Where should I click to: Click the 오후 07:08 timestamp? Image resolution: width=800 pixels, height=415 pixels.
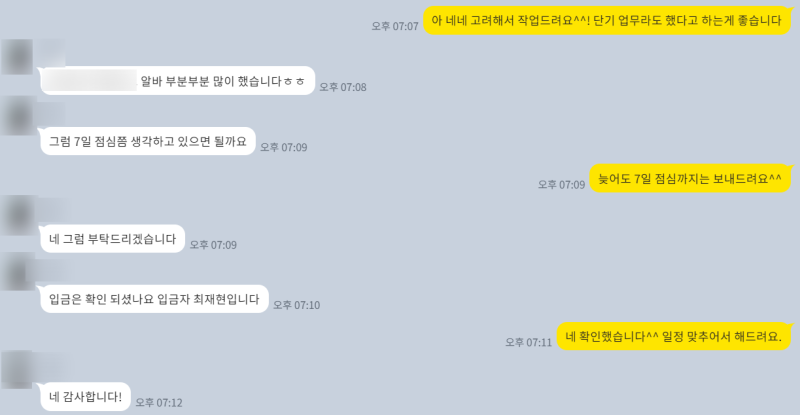(343, 87)
